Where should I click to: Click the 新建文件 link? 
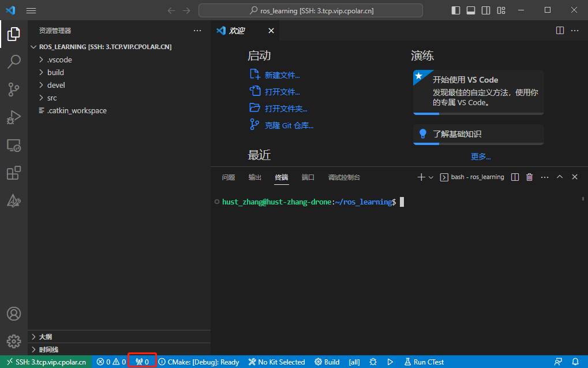pyautogui.click(x=282, y=75)
